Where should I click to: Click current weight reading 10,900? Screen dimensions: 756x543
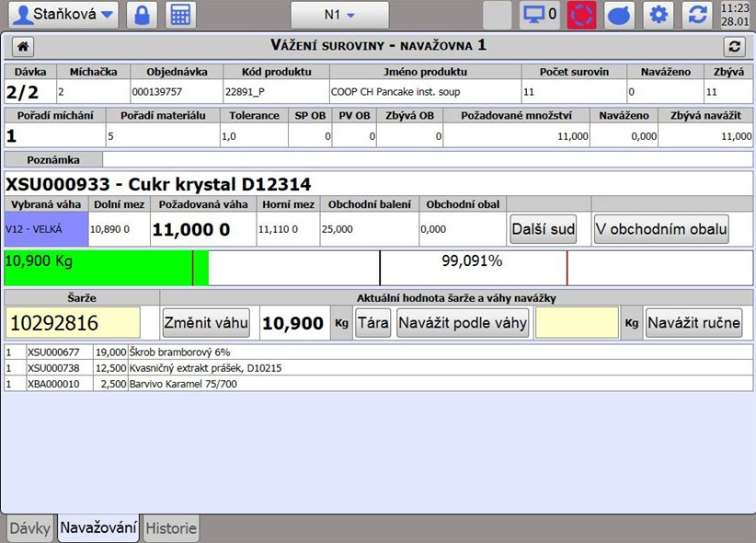coord(292,323)
